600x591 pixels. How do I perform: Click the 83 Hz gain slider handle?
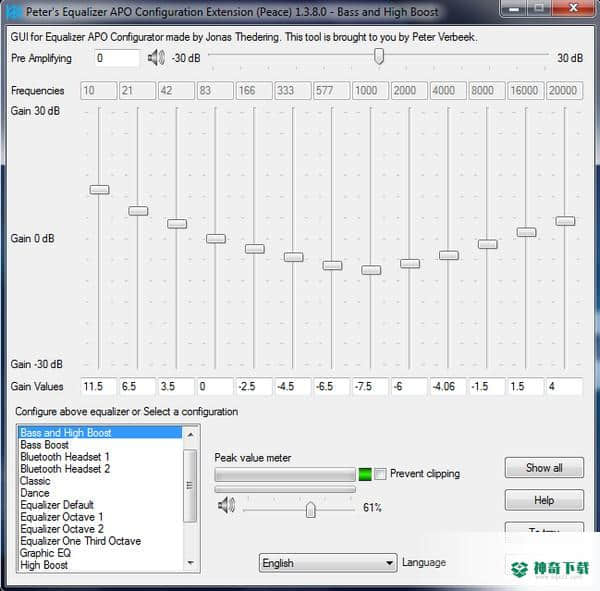pos(216,239)
